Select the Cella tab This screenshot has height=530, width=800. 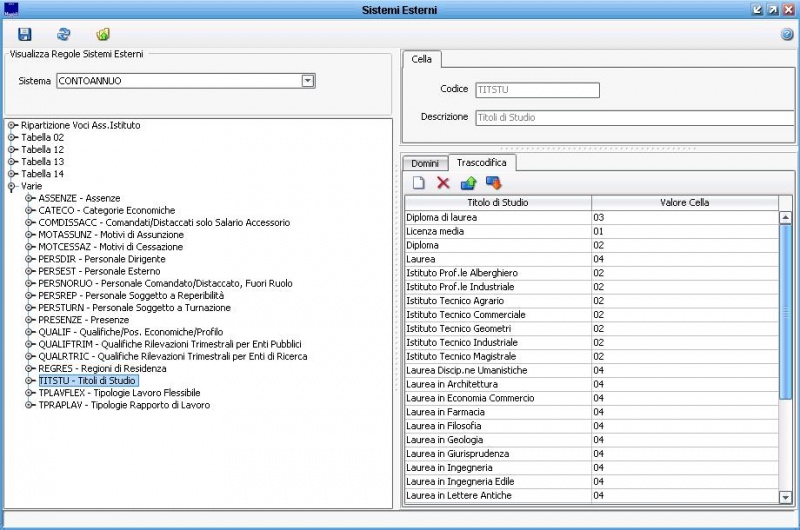pyautogui.click(x=422, y=59)
